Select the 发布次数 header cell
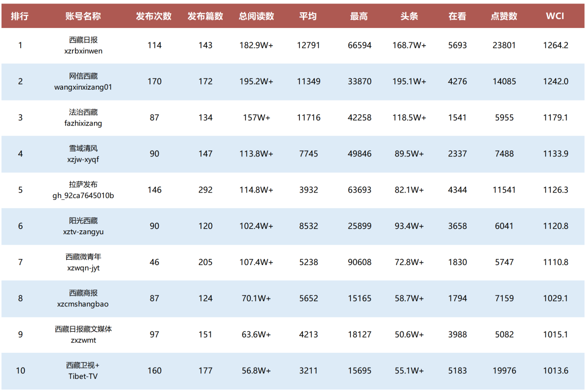 (x=154, y=16)
